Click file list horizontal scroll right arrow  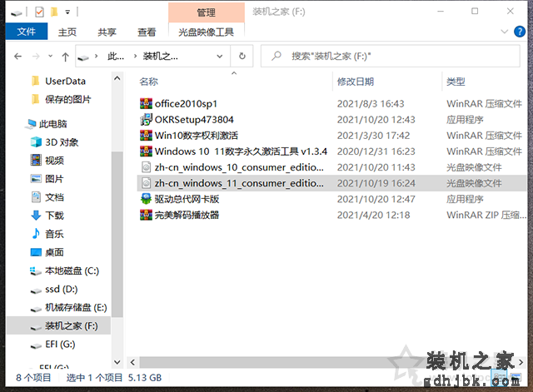[521, 362]
